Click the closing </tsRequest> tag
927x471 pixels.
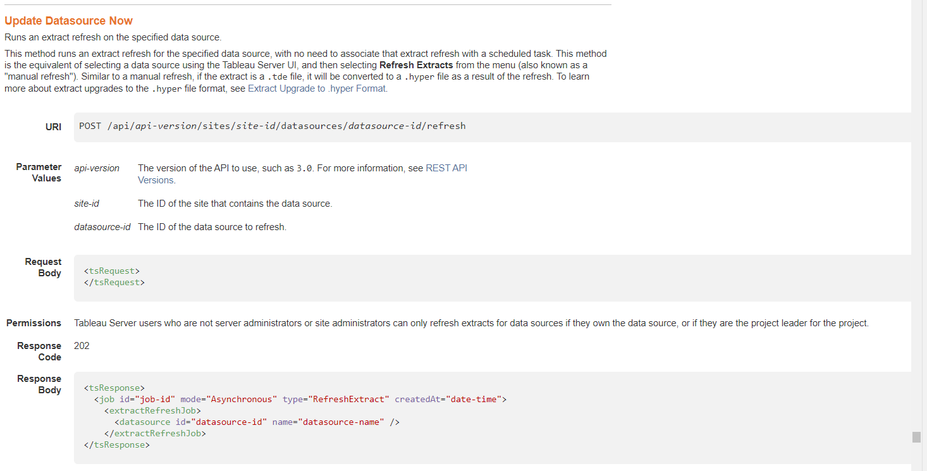(114, 282)
